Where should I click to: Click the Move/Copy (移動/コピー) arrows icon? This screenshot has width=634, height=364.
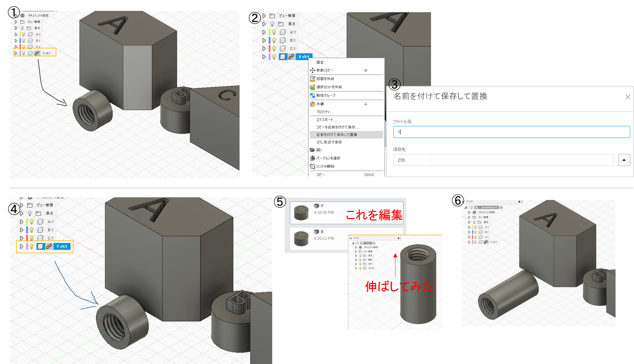[x=312, y=70]
